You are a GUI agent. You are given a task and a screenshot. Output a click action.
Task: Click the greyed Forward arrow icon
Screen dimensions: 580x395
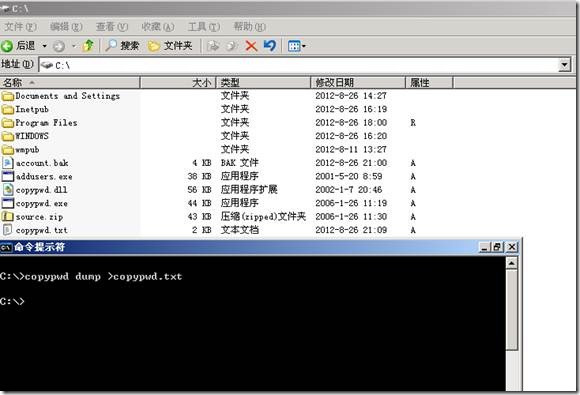pos(59,46)
